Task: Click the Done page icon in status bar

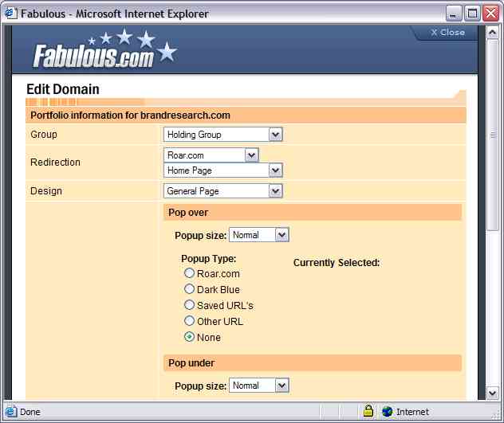Action: click(x=10, y=411)
